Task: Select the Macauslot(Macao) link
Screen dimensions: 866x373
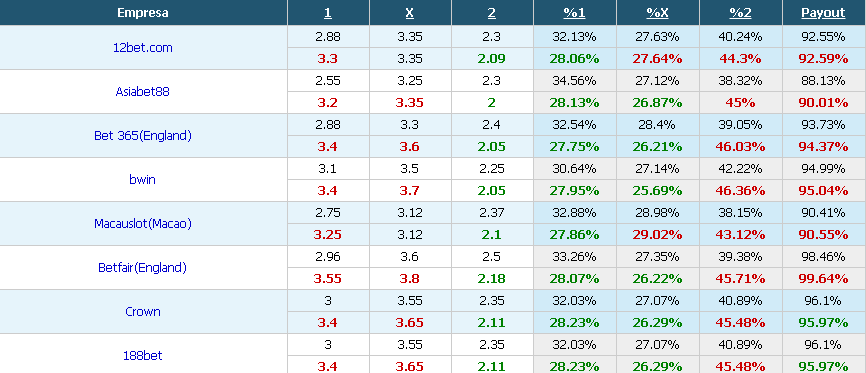Action: click(142, 224)
